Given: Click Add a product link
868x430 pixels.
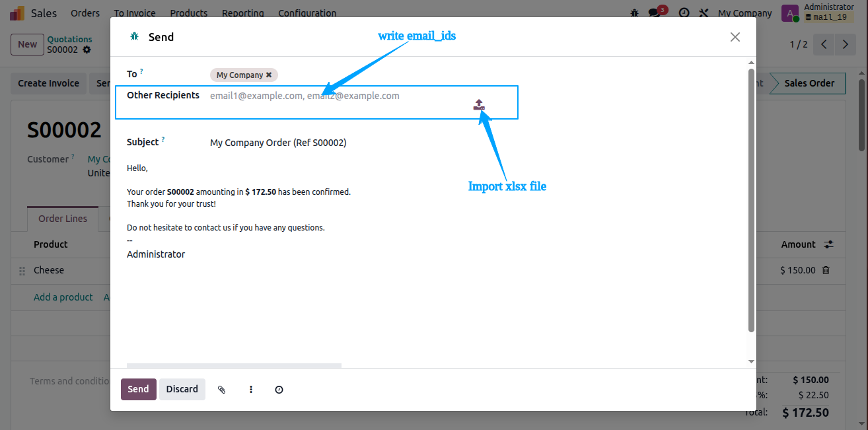Looking at the screenshot, I should (63, 297).
